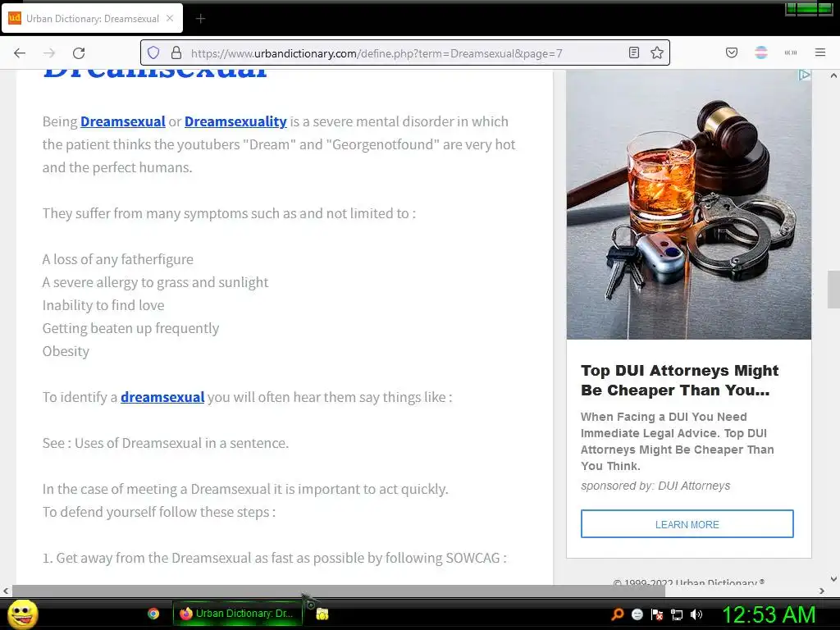The width and height of the screenshot is (840, 630).
Task: Click the 12:53 AM clock
Action: pyautogui.click(x=769, y=614)
